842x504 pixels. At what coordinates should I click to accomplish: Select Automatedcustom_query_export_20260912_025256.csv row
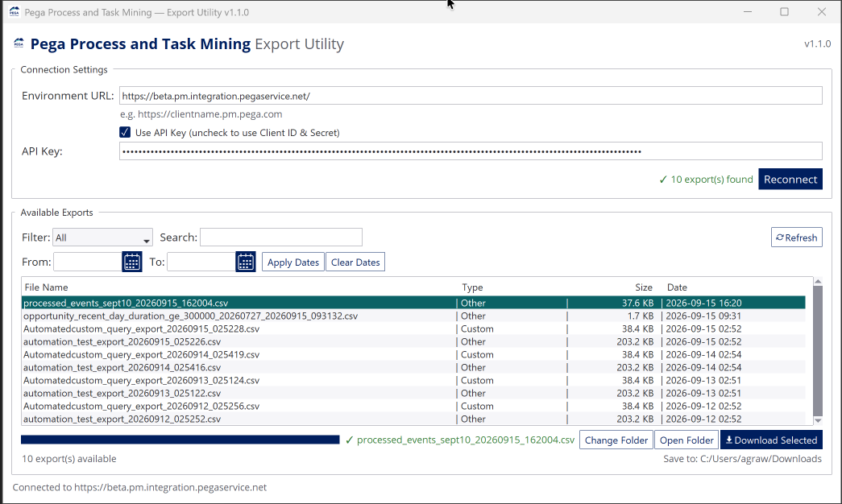[413, 406]
